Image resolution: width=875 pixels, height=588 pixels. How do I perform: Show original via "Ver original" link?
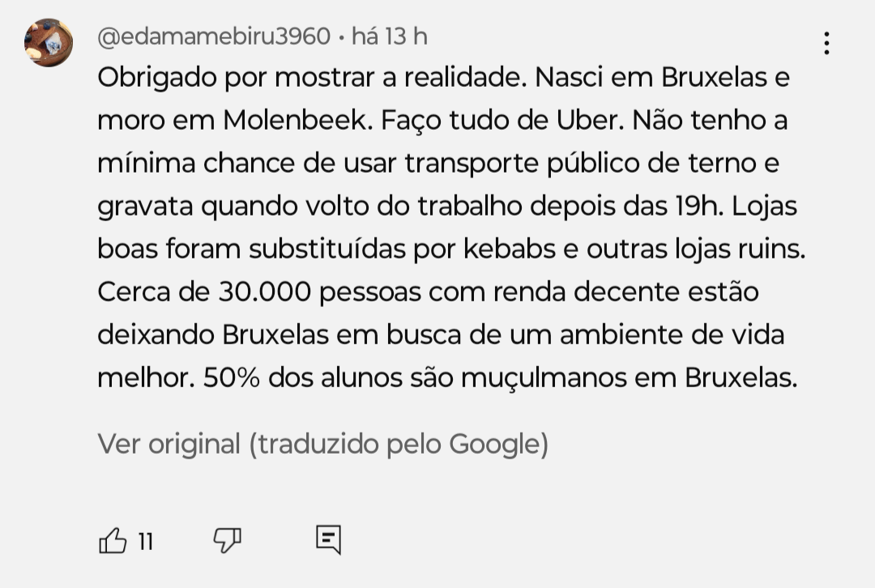click(x=169, y=444)
